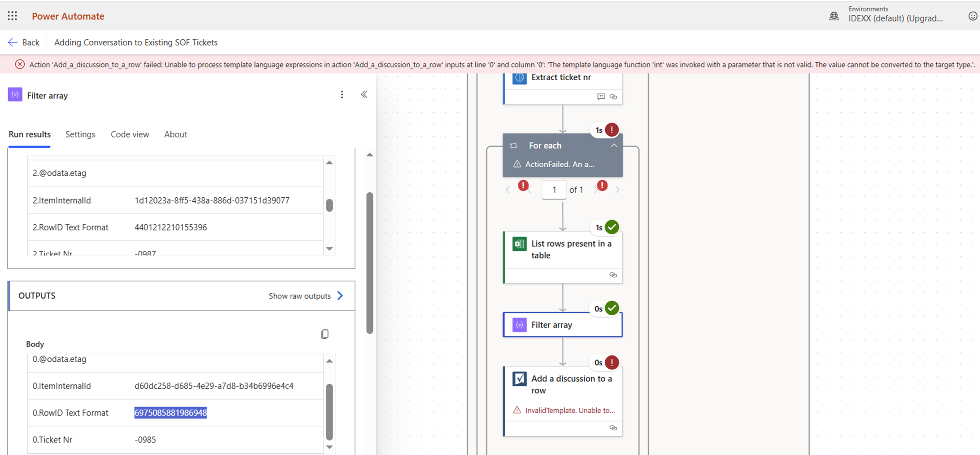Click the ActionFailed warning triangle icon

517,164
